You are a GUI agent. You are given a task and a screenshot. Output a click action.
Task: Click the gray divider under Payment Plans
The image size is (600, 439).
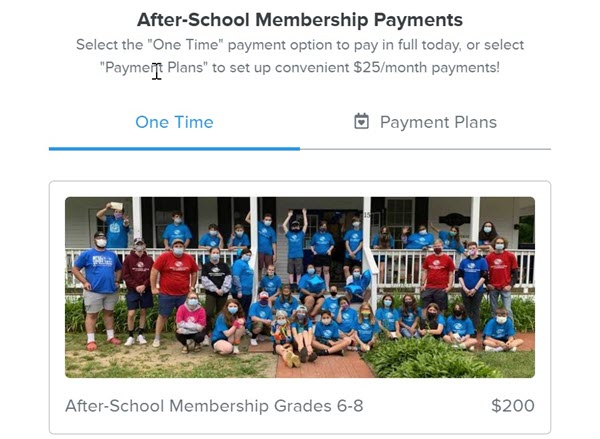[426, 149]
